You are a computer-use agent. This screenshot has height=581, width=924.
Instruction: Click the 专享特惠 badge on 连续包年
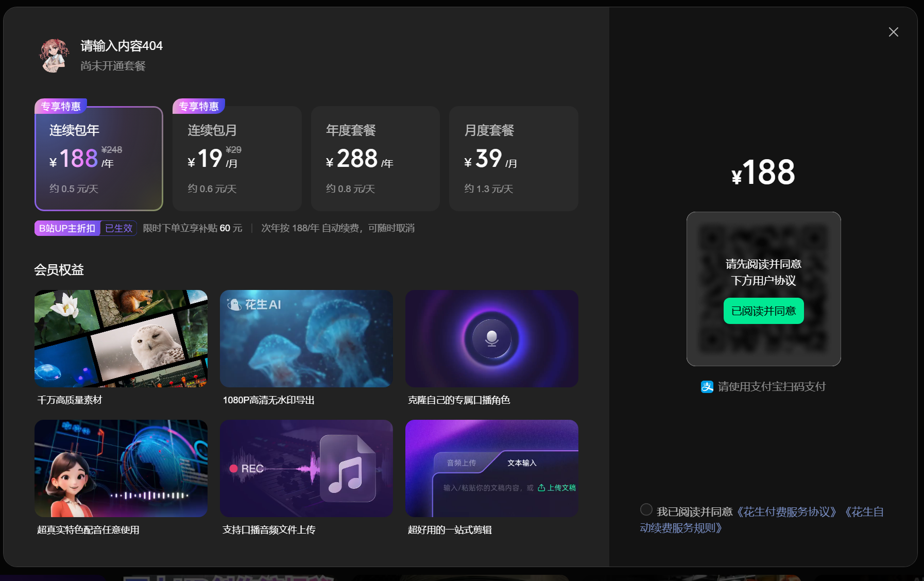pos(61,106)
